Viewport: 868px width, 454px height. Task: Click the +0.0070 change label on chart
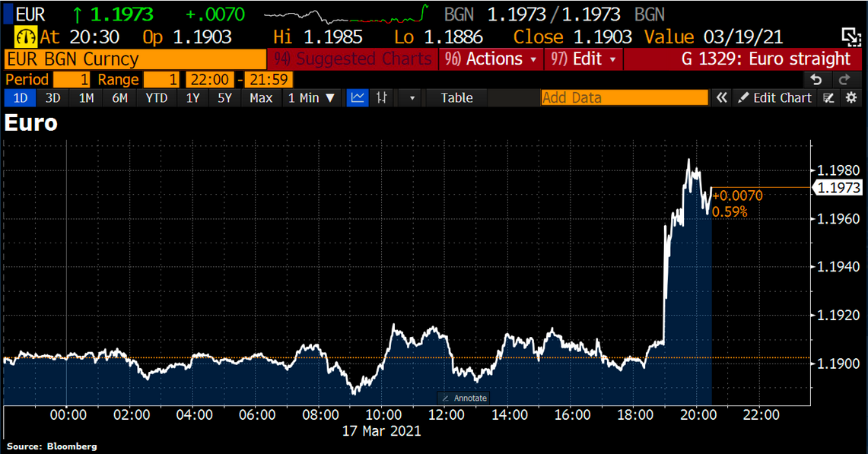click(x=737, y=195)
